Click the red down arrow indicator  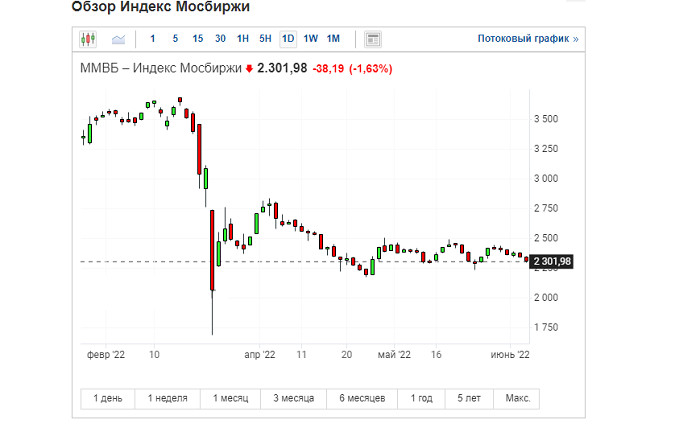[x=249, y=69]
